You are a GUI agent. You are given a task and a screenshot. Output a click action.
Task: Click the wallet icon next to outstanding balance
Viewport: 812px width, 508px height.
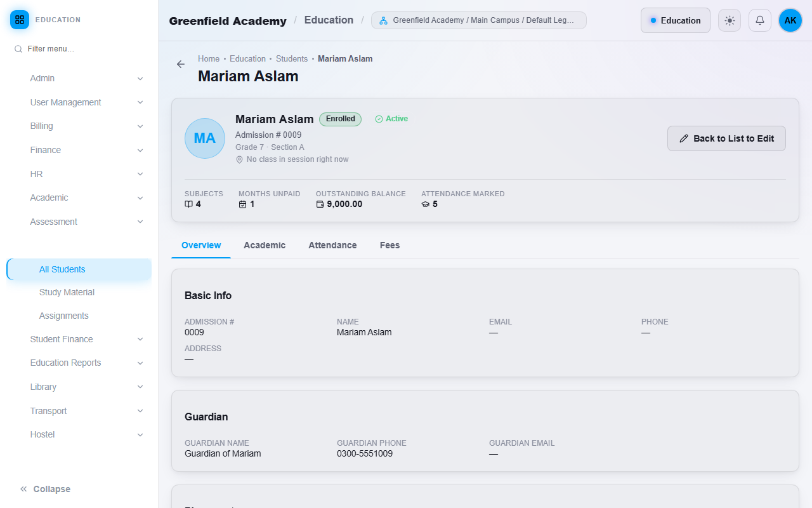[x=320, y=204]
